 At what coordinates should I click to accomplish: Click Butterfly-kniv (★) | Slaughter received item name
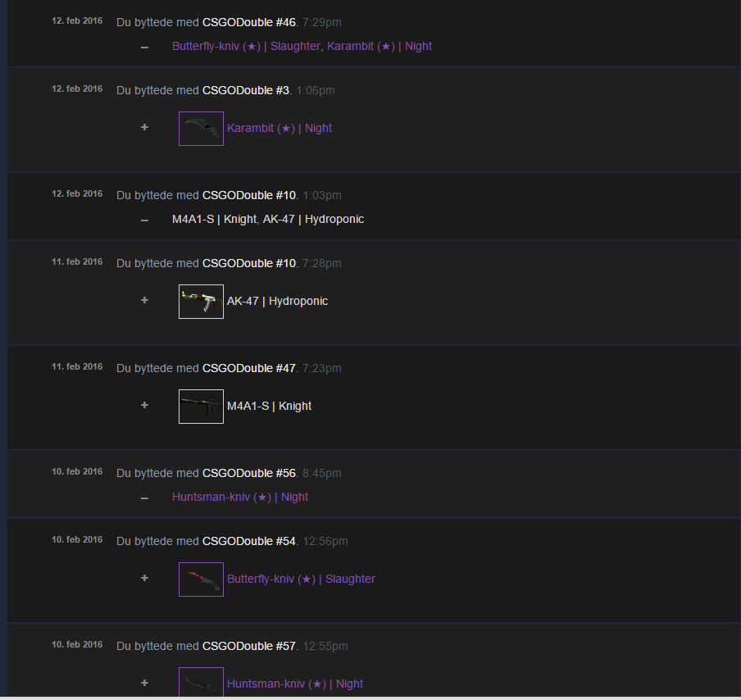pos(301,580)
